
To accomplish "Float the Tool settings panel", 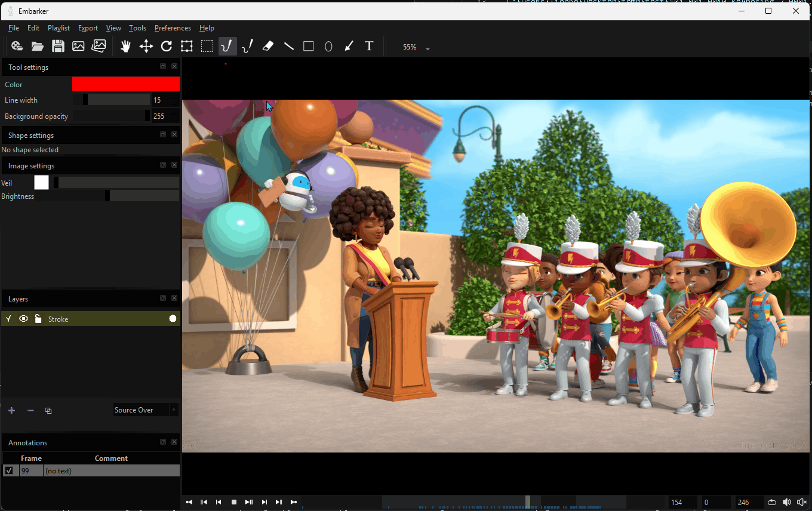I will [x=163, y=67].
